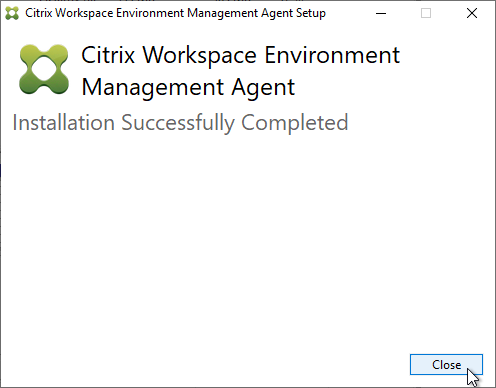Click the Agent Setup title bar text
The width and height of the screenshot is (496, 388).
(x=175, y=13)
